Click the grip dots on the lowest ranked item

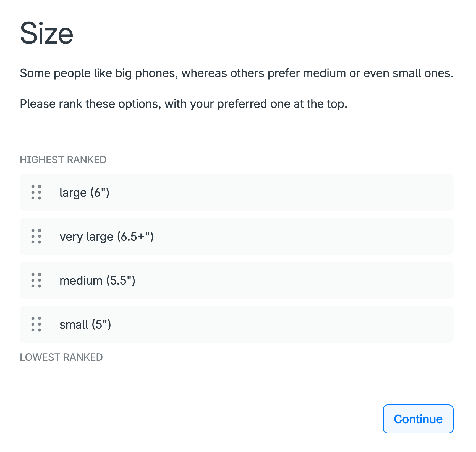(x=36, y=324)
